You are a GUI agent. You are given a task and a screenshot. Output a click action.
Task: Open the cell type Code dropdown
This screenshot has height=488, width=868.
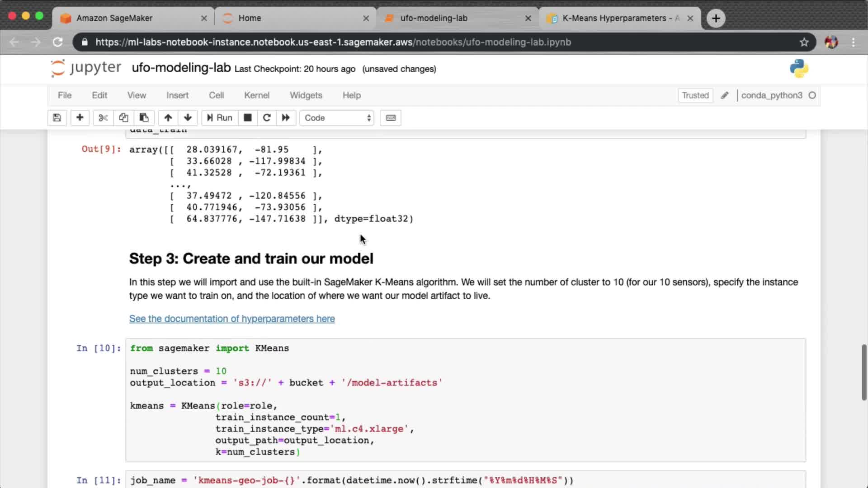click(337, 118)
